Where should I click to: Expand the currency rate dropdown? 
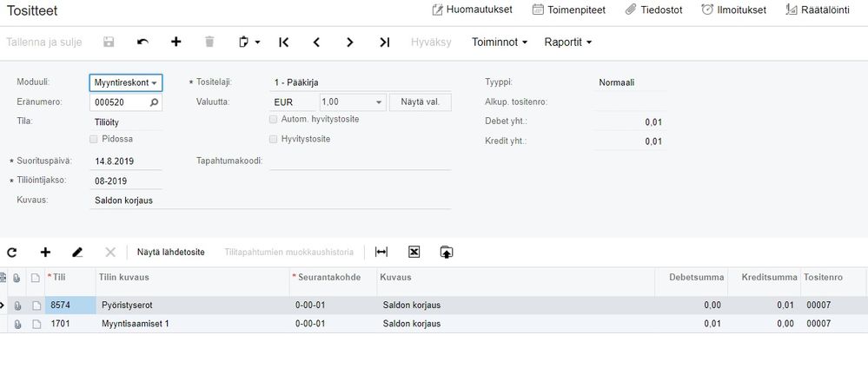pos(379,102)
